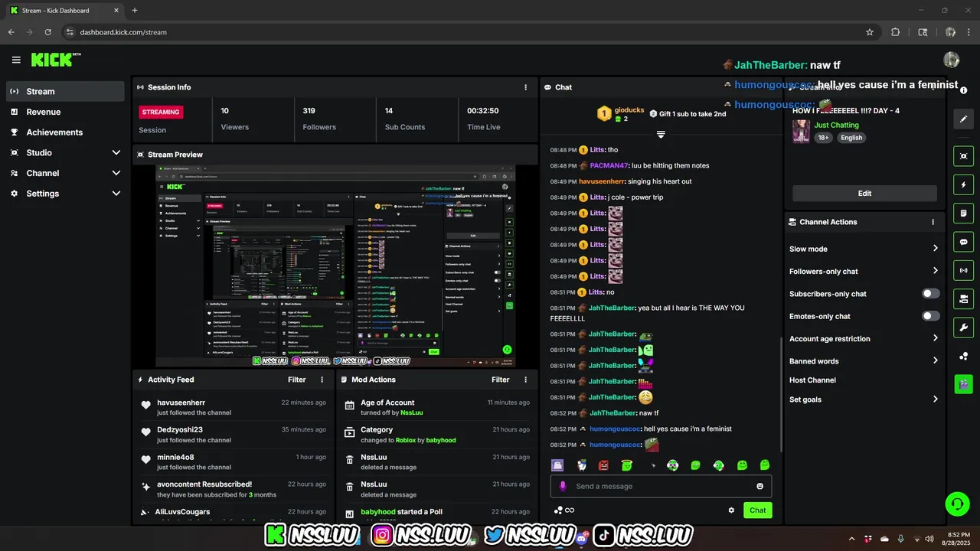This screenshot has width=980, height=551.
Task: Open Session Info three-dot options
Action: click(525, 87)
